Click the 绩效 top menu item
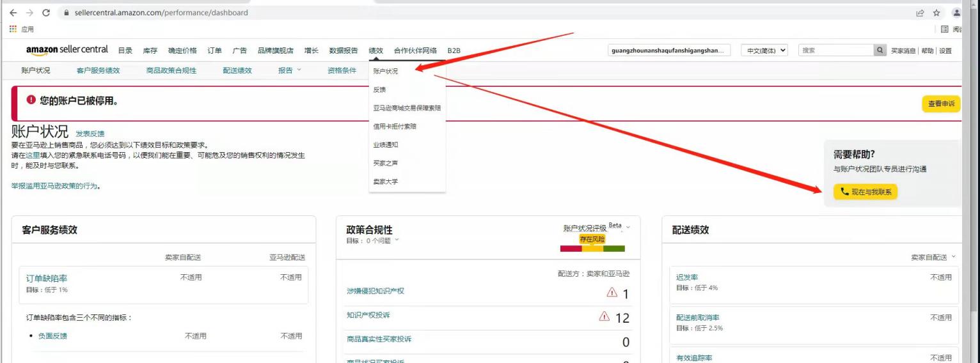The height and width of the screenshot is (363, 980). click(x=376, y=50)
